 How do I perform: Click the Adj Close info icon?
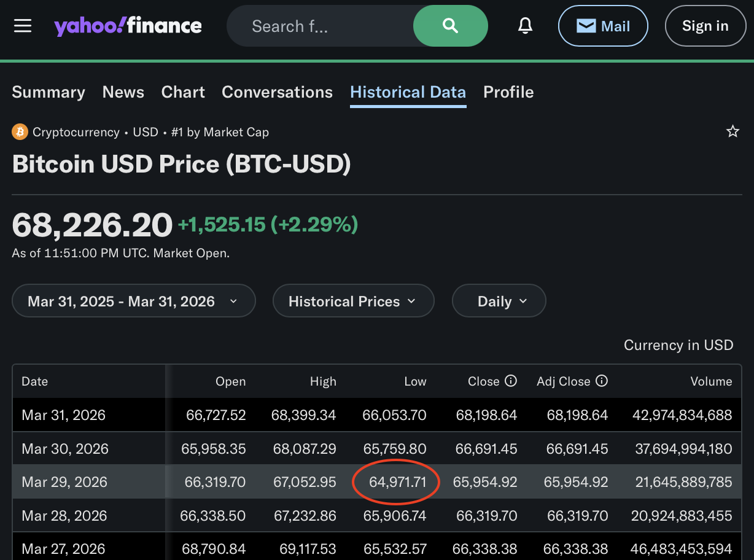(602, 381)
